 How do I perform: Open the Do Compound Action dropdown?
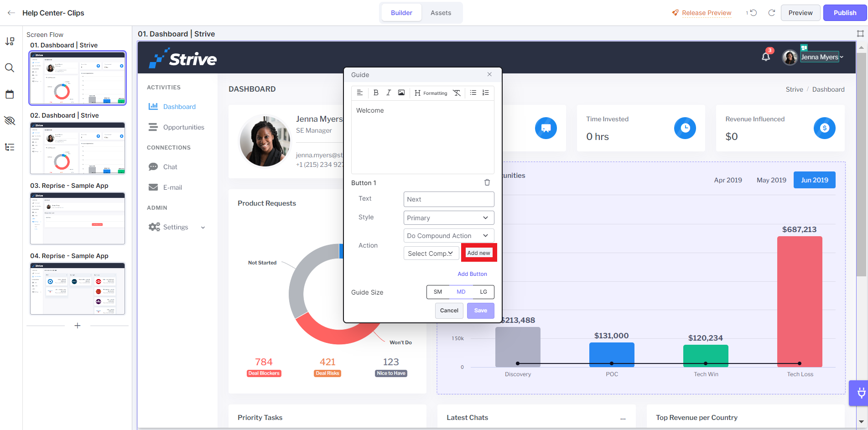[x=448, y=236]
